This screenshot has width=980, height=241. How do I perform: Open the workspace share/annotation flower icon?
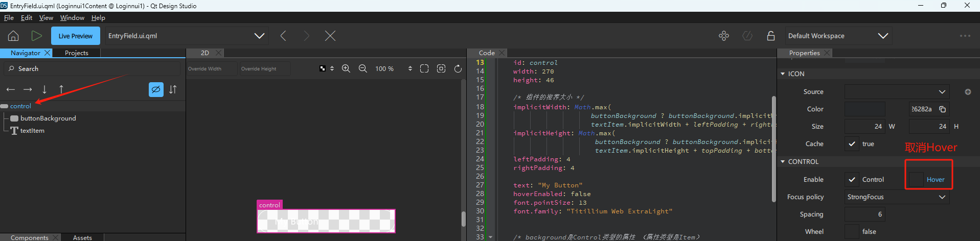[724, 36]
